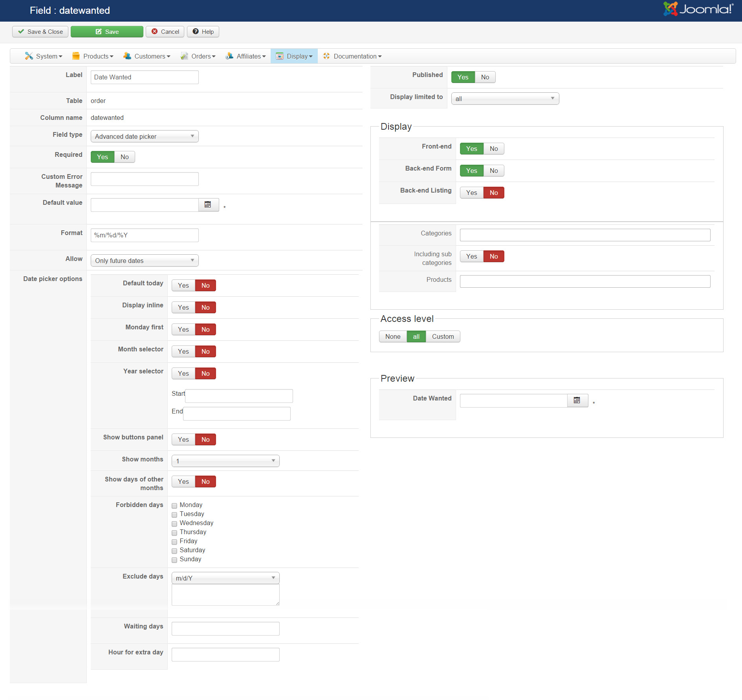
Task: Open the Display menu
Action: [x=294, y=56]
